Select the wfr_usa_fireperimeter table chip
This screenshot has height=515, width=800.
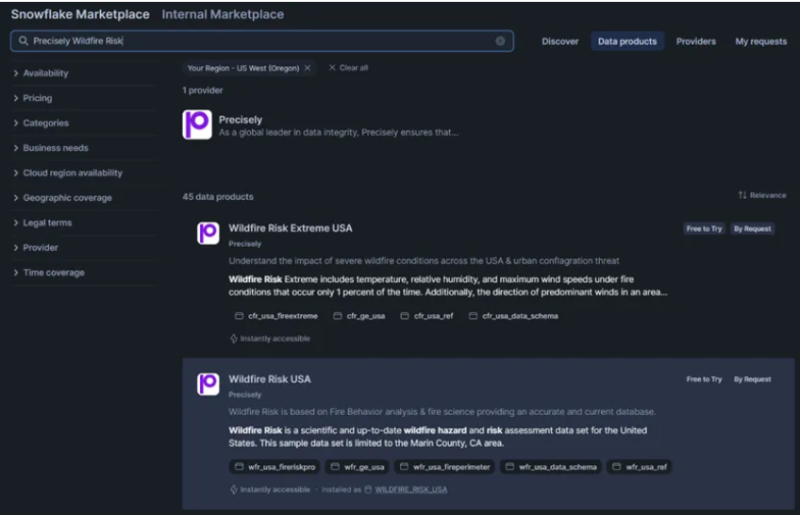[x=444, y=467]
